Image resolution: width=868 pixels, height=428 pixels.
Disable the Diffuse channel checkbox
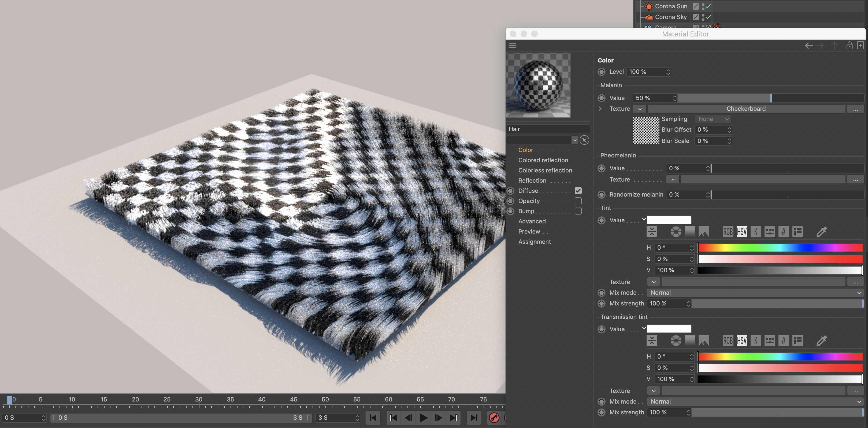pos(578,191)
